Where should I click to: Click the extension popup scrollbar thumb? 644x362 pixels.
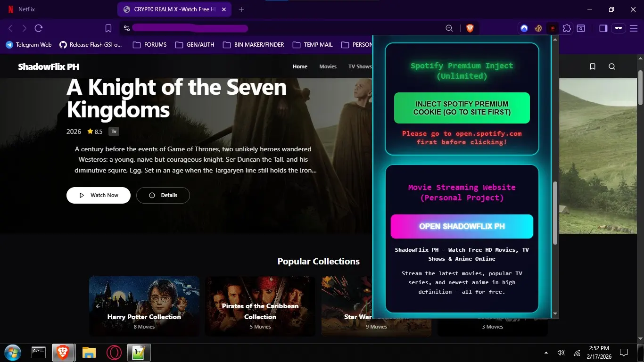click(555, 213)
